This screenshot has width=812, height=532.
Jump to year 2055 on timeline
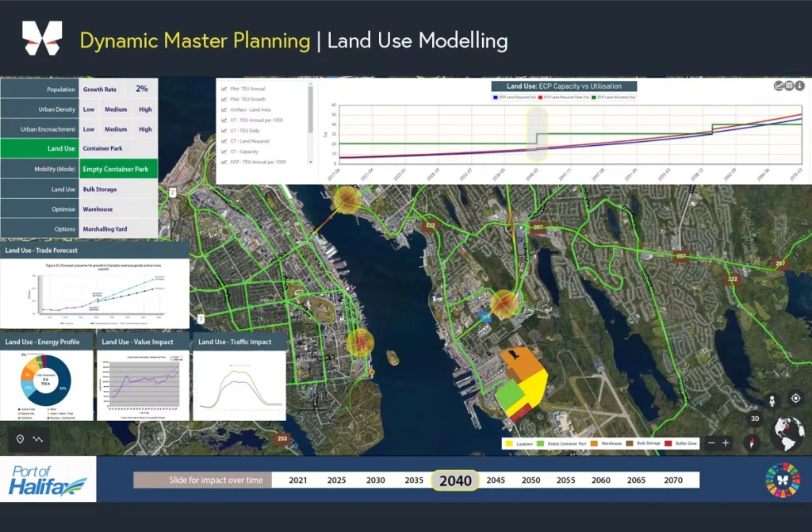click(565, 480)
